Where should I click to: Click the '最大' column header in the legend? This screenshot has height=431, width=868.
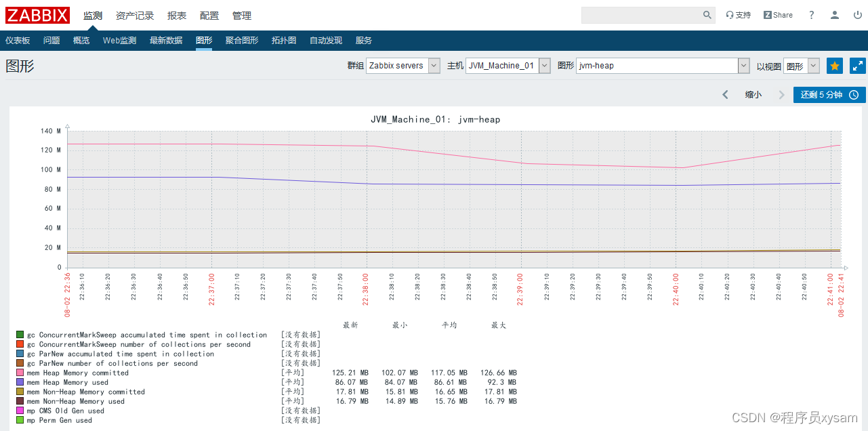coord(499,325)
